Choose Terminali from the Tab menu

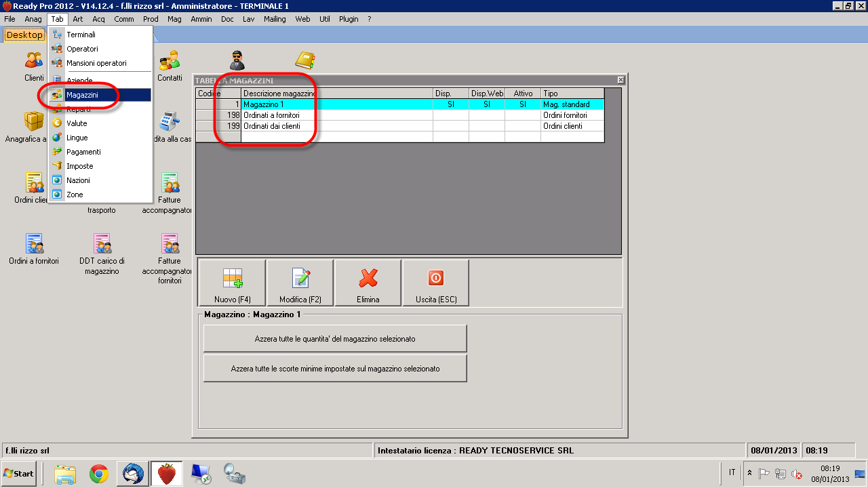click(100, 35)
